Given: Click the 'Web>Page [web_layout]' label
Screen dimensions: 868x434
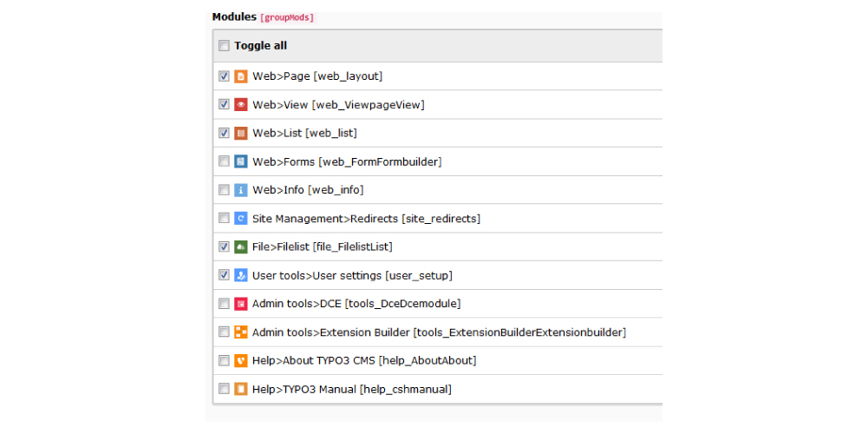Looking at the screenshot, I should tap(317, 76).
